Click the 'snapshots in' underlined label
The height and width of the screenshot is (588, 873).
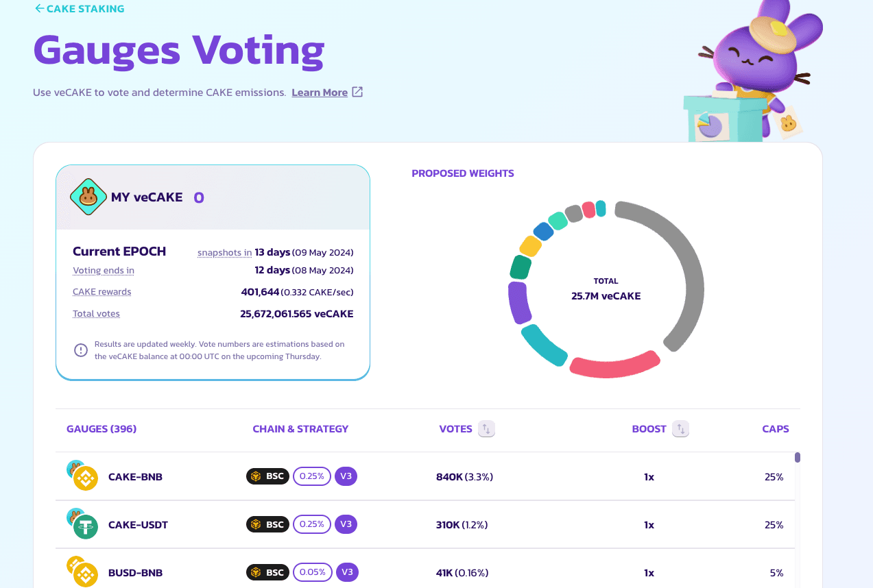224,252
